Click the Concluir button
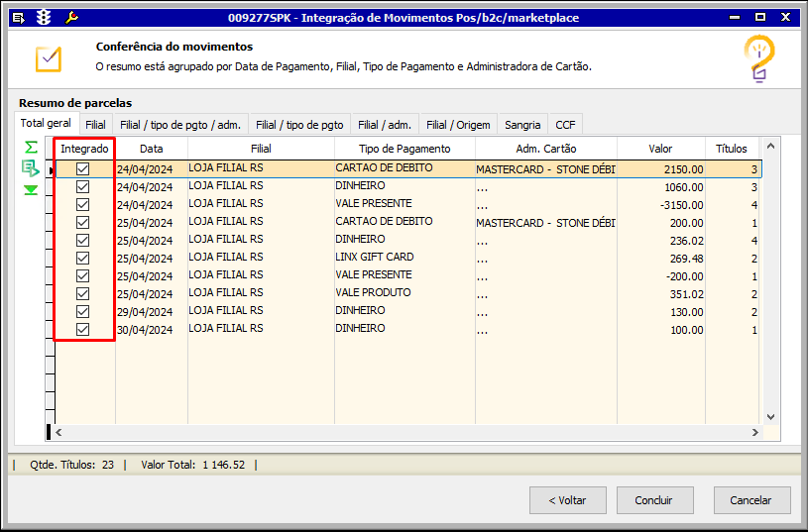This screenshot has height=532, width=808. pyautogui.click(x=653, y=500)
